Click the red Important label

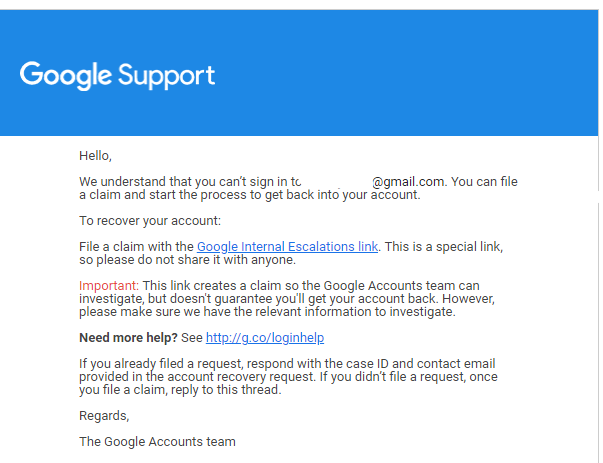(x=109, y=286)
